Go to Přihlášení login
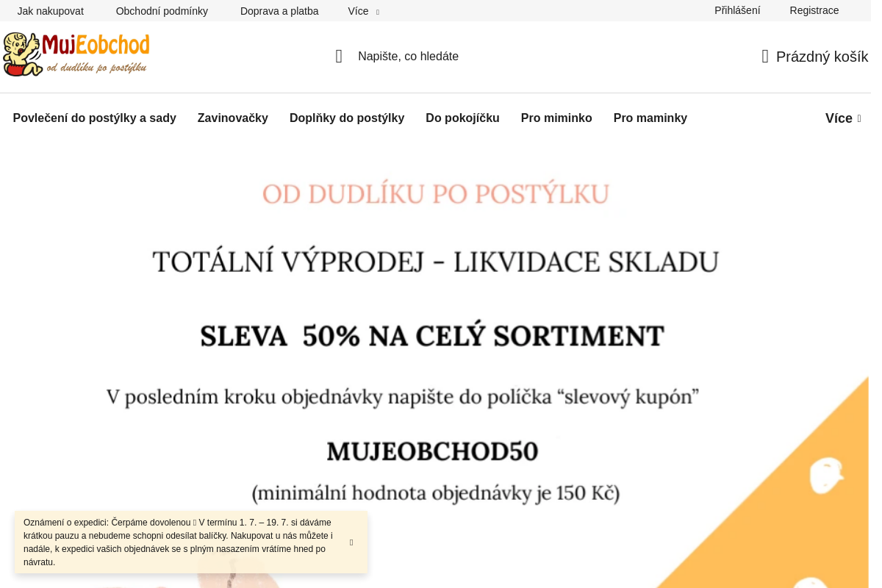Viewport: 882px width, 588px height. click(737, 10)
